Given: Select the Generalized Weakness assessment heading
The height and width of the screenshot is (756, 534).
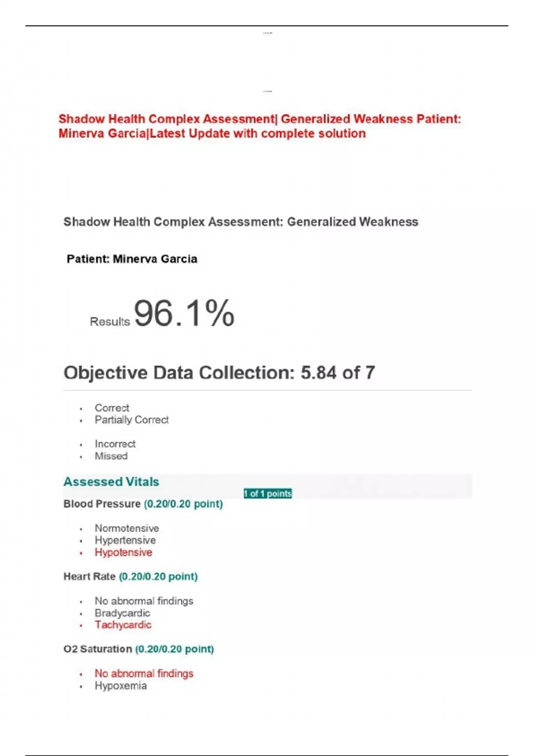Looking at the screenshot, I should pos(241,222).
